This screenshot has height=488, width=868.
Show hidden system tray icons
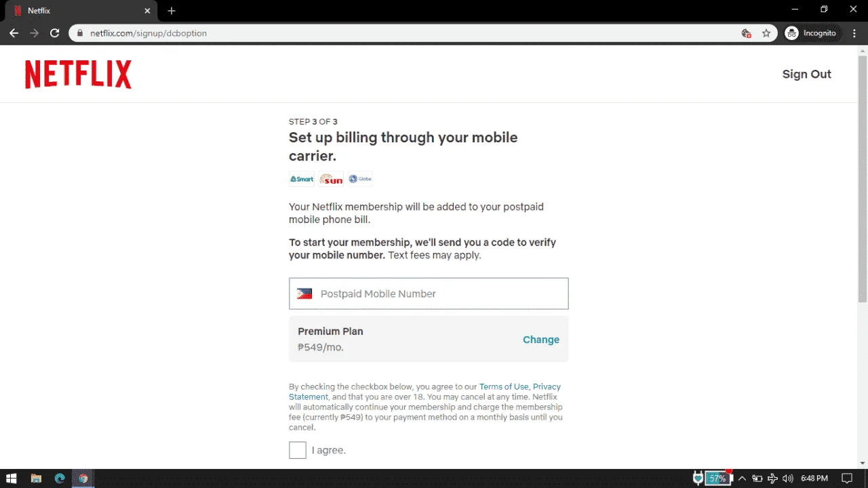(742, 479)
